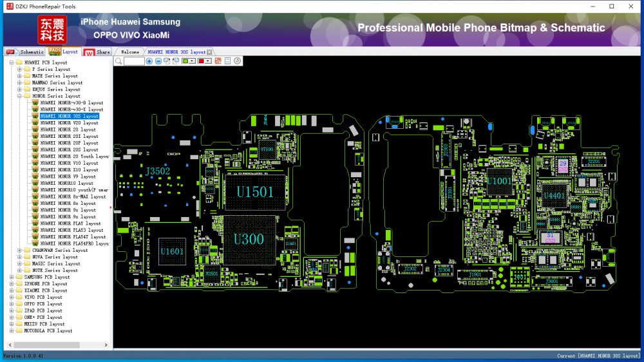Click the circular rotate icon in toolbar
Screen dimensions: 644x362
238,61
